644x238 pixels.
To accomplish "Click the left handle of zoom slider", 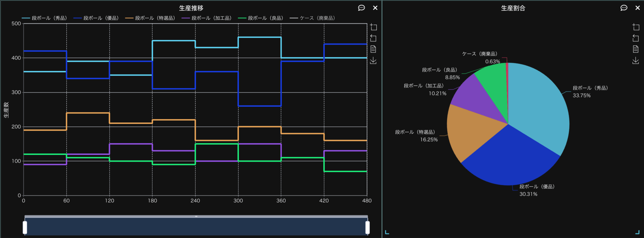I will (25, 227).
